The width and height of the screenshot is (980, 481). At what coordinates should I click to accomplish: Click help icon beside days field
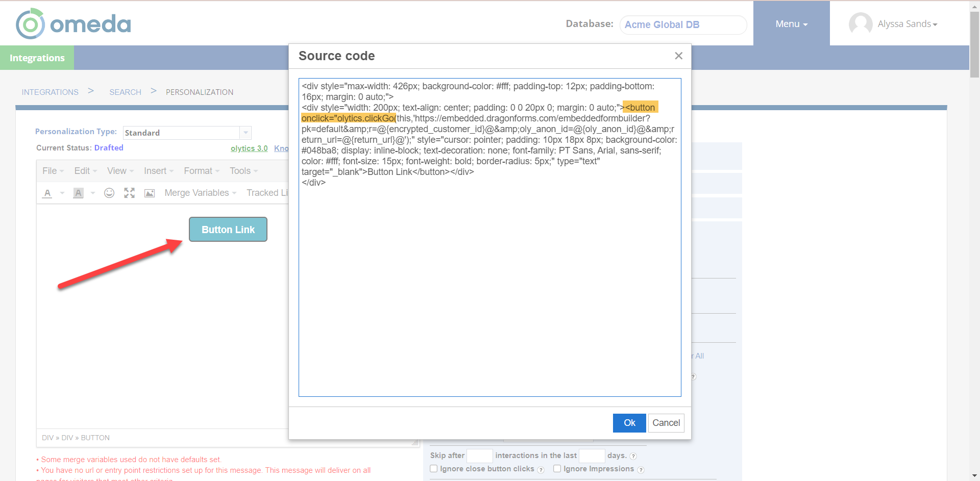633,456
